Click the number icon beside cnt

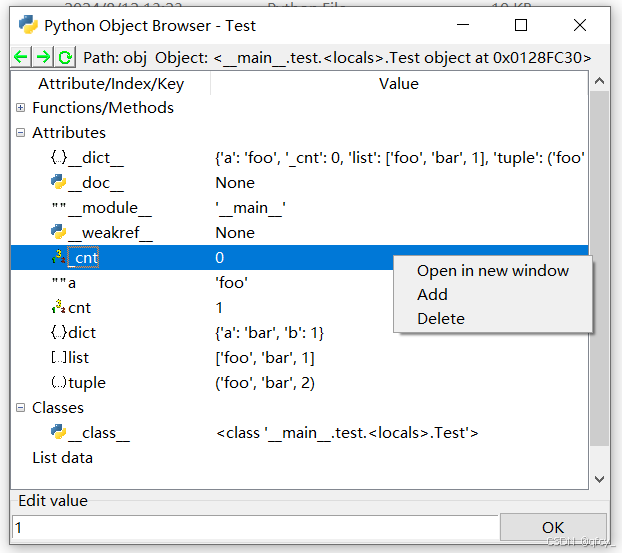(59, 307)
